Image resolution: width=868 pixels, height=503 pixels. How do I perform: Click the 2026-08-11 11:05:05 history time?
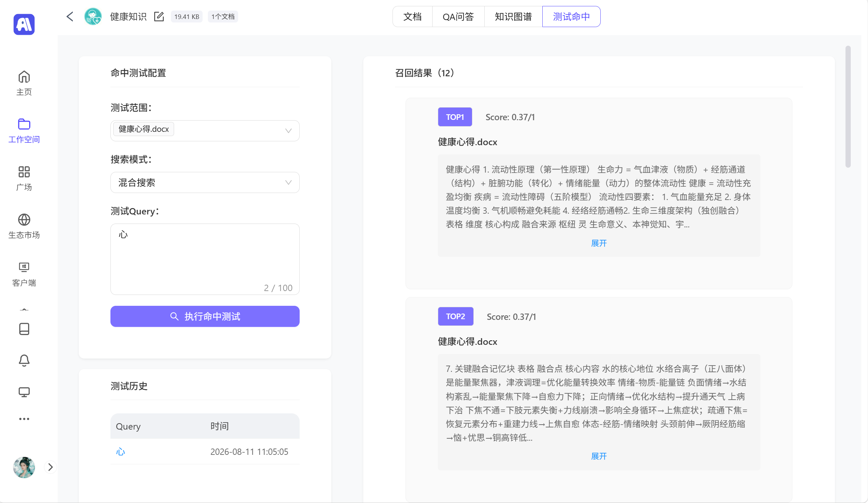pyautogui.click(x=249, y=452)
